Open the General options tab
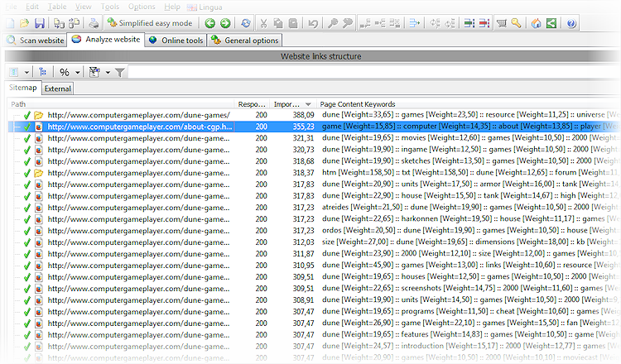This screenshot has height=364, width=621. [245, 41]
